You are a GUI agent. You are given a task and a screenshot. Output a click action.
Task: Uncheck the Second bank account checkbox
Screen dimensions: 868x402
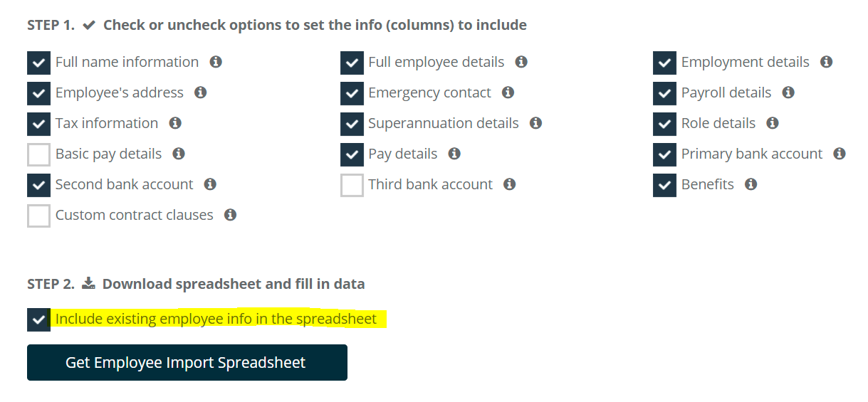(38, 185)
